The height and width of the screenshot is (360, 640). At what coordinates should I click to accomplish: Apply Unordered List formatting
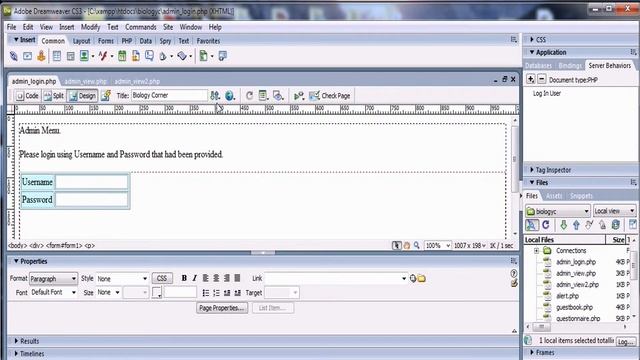pos(206,293)
